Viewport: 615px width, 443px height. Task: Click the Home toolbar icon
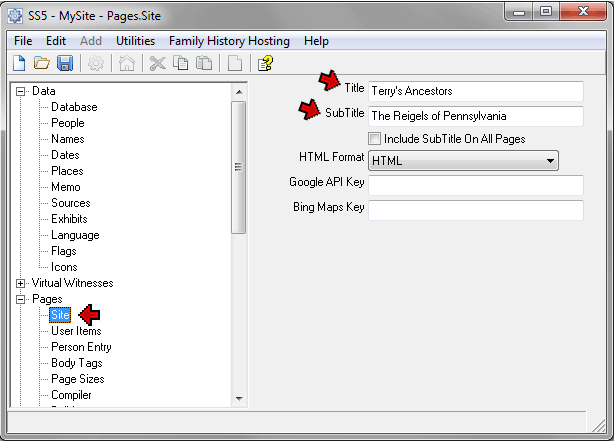click(127, 63)
